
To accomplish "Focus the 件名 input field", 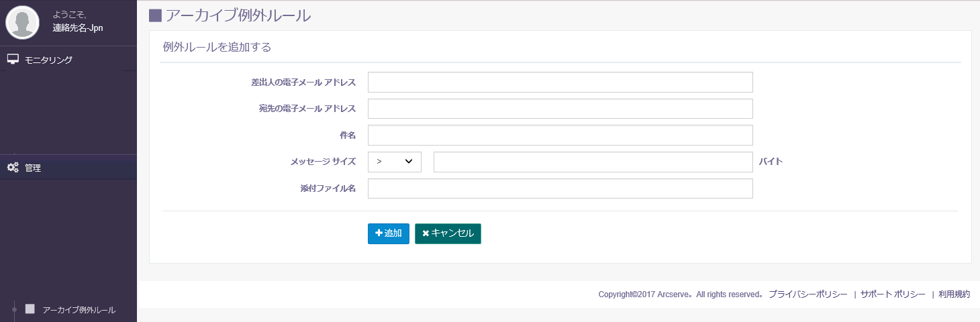I will point(560,136).
